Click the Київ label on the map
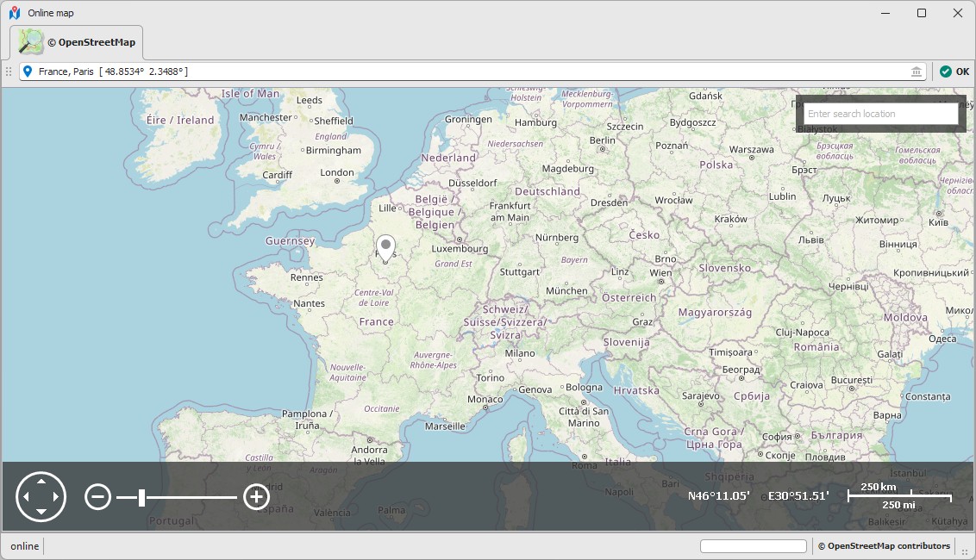The width and height of the screenshot is (976, 560). (x=938, y=222)
